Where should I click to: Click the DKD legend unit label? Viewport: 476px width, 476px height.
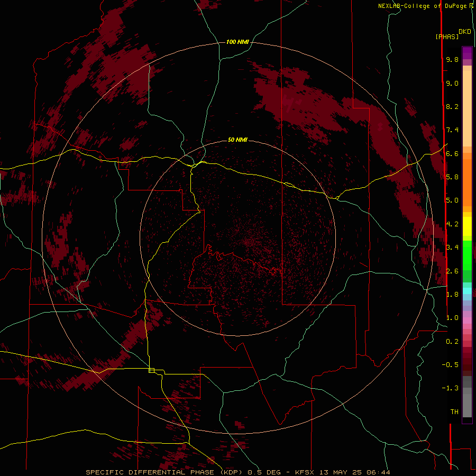point(465,32)
